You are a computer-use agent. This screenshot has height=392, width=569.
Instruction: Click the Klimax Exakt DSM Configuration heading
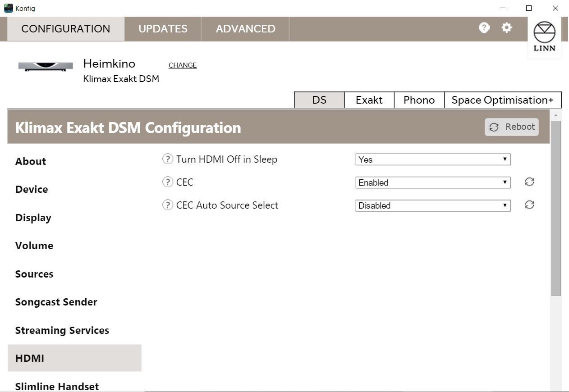coord(128,128)
